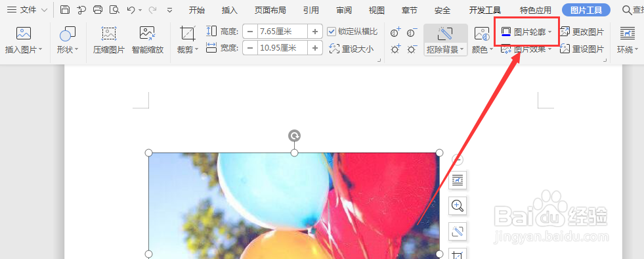Screen dimensions: 644x259
Task: Toggle Lock Aspect Ratio (锁定纵横比) checkbox
Action: pos(332,32)
